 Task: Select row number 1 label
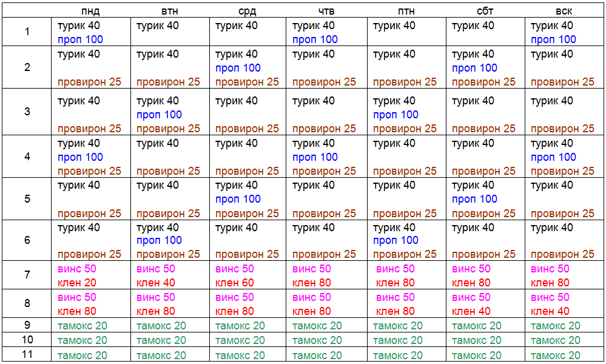click(27, 32)
